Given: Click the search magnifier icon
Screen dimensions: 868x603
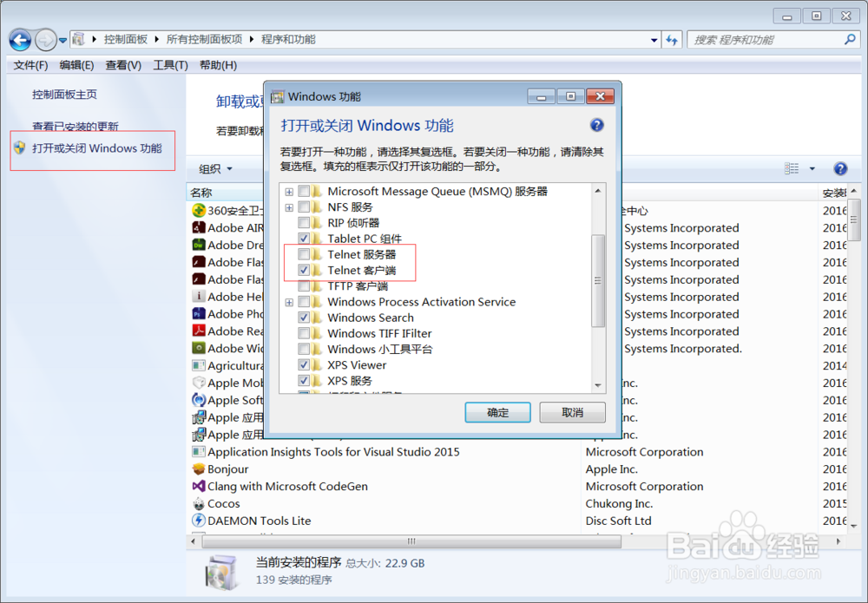Looking at the screenshot, I should [850, 39].
